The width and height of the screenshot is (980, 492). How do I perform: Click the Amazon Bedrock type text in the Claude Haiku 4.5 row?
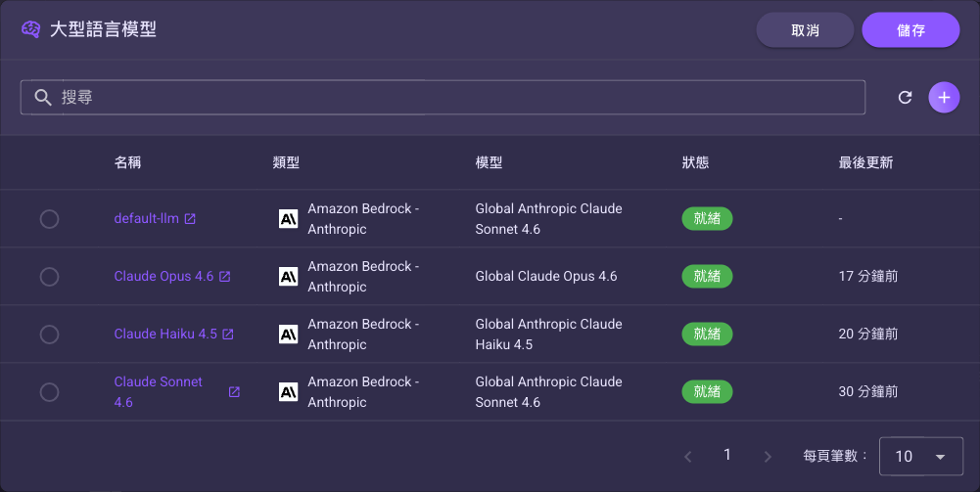tap(364, 335)
